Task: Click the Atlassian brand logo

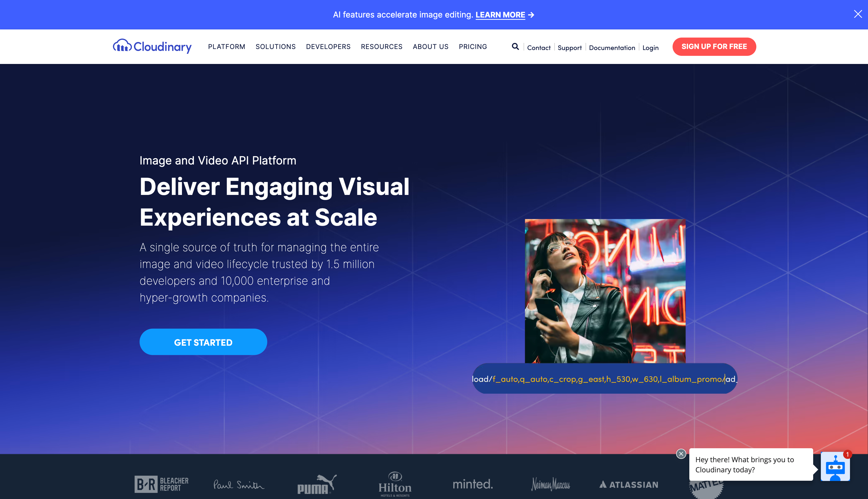Action: [628, 484]
